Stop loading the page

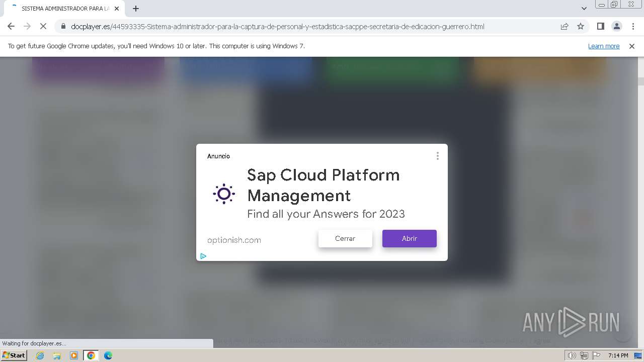pyautogui.click(x=43, y=27)
